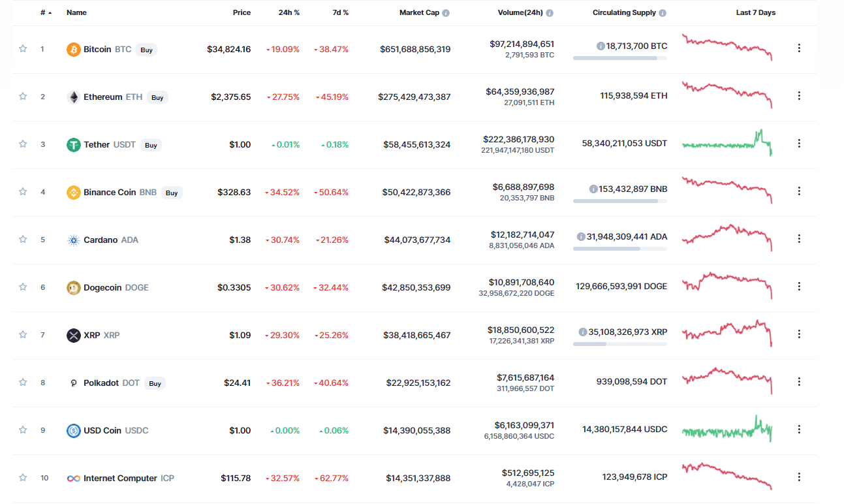Click the info icon beside Market Cap

[446, 13]
